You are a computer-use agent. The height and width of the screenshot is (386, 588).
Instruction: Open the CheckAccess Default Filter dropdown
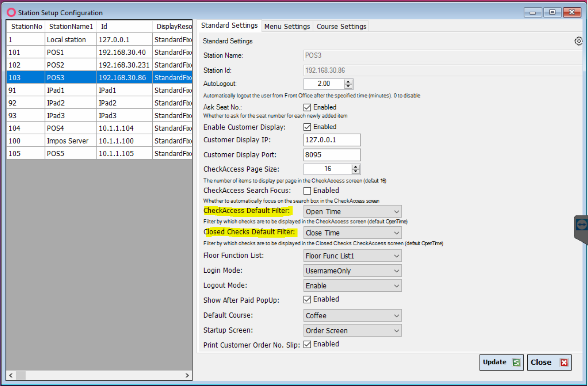(x=352, y=212)
